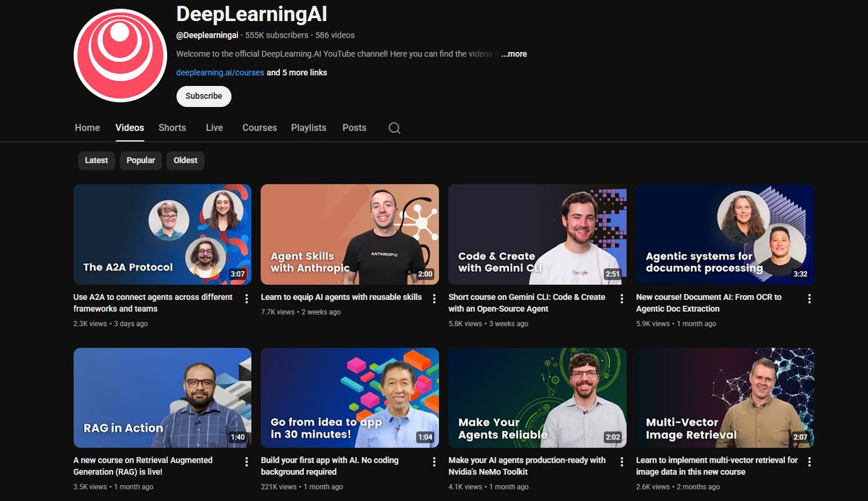
Task: Open the RAG in Action thumbnail
Action: tap(163, 398)
